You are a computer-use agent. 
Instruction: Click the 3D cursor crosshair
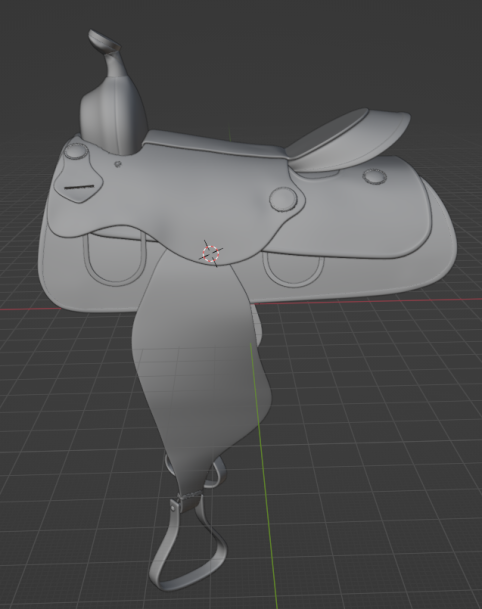pos(211,253)
